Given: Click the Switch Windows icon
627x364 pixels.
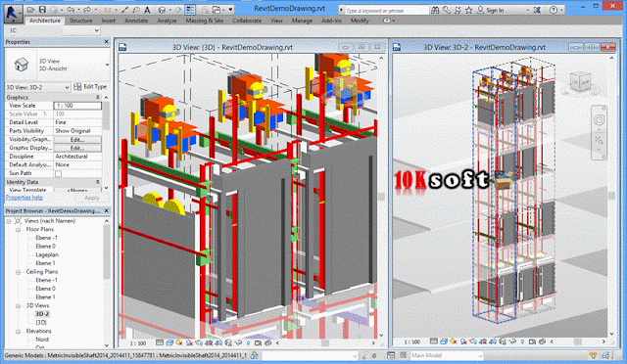Looking at the screenshot, I should click(x=217, y=10).
